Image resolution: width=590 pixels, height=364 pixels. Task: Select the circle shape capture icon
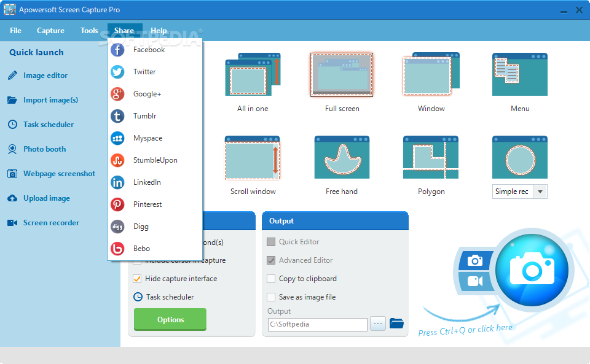tap(520, 157)
